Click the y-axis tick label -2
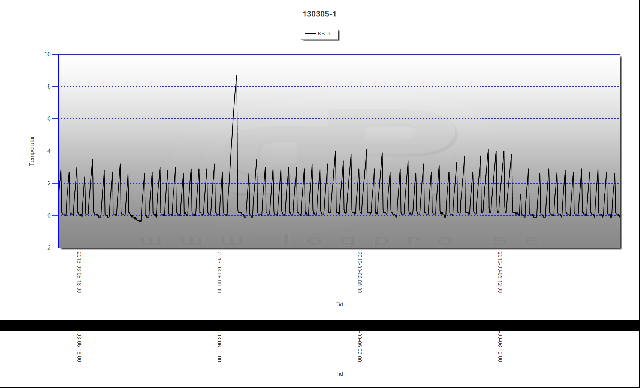The image size is (640, 388). (x=49, y=247)
